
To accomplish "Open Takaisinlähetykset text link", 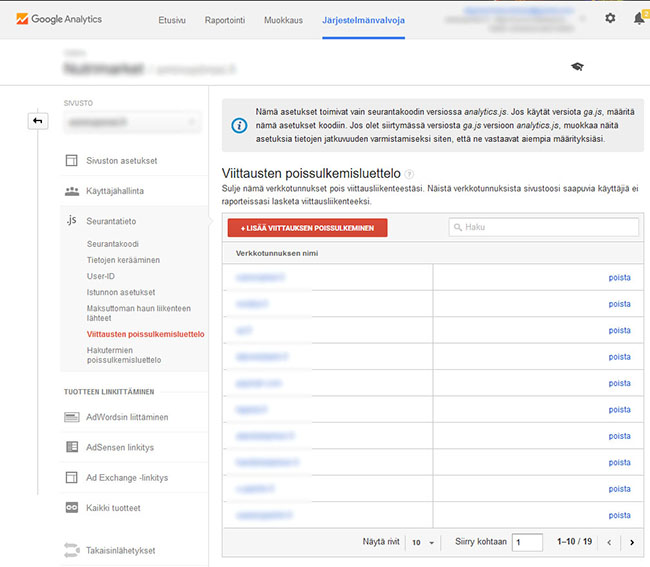I will (120, 551).
